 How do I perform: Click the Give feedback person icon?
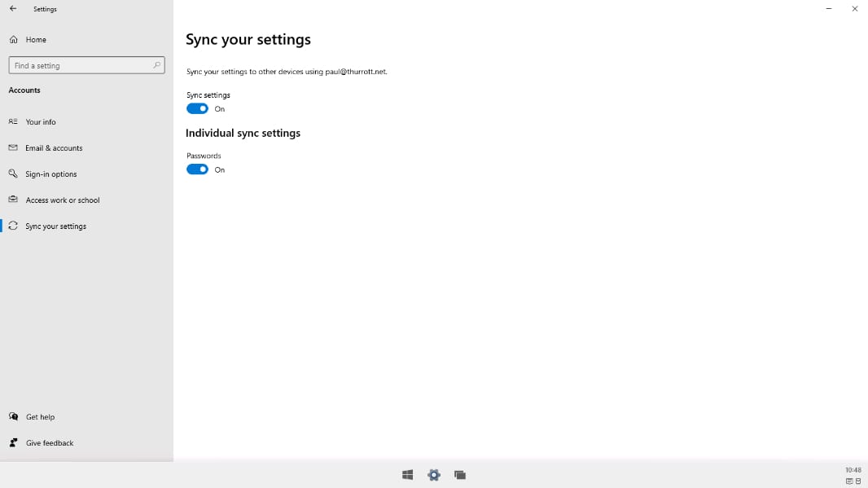click(13, 442)
